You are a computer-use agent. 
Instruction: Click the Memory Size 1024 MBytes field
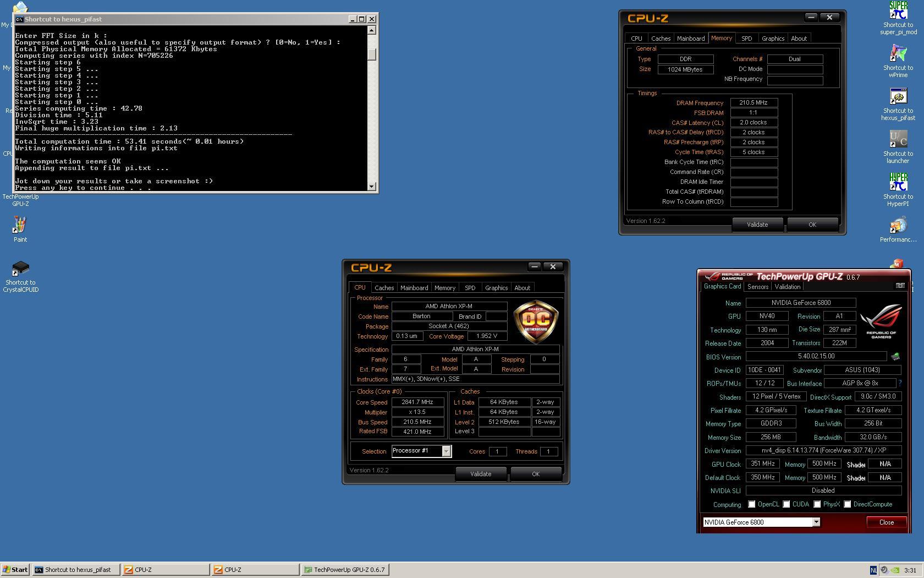(685, 69)
